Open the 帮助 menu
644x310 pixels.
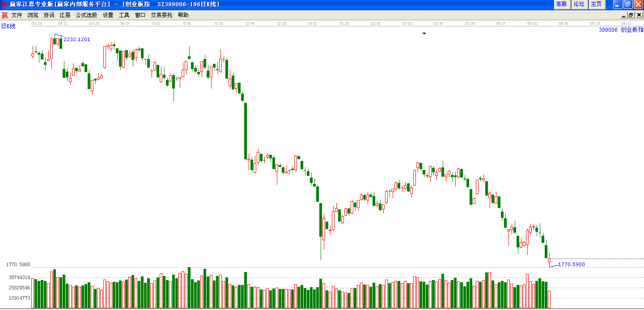pos(183,15)
